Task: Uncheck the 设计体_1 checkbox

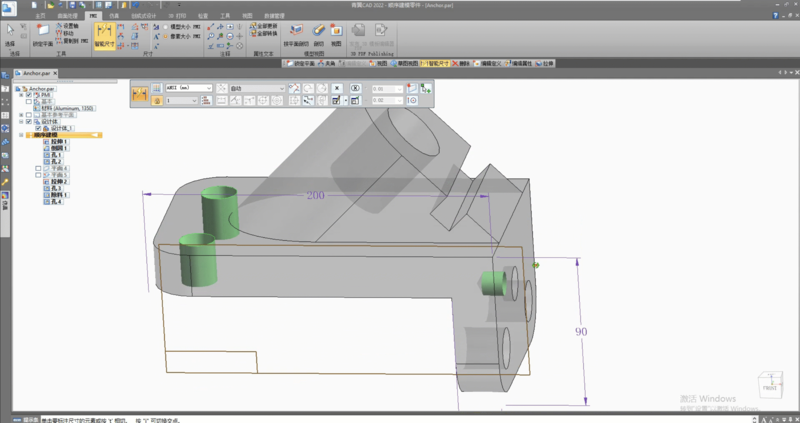Action: (x=38, y=128)
